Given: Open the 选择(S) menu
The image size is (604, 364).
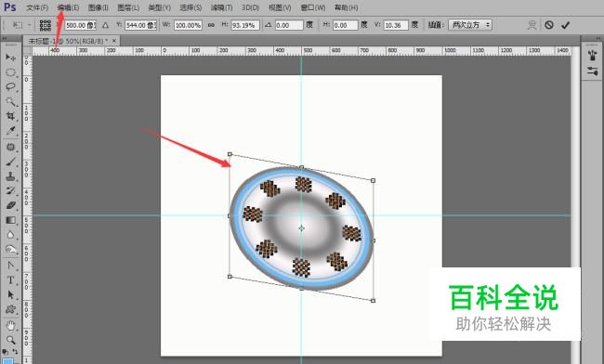Looking at the screenshot, I should pos(190,7).
